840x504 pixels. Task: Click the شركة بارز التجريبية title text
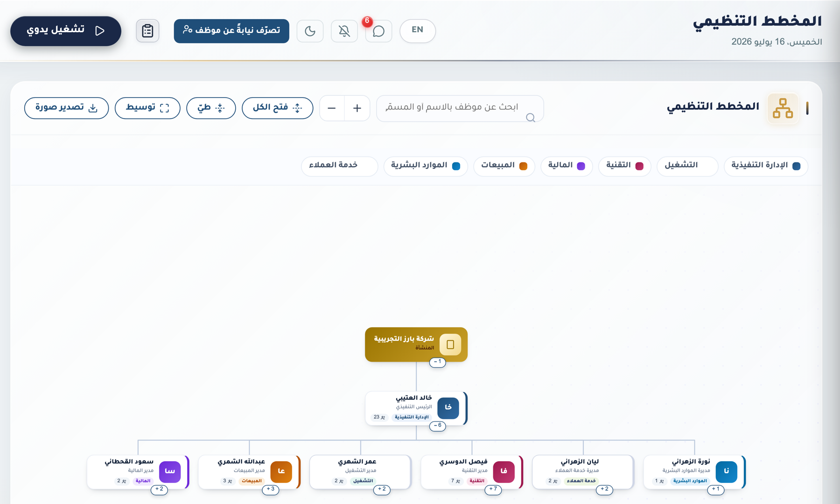[x=404, y=339]
